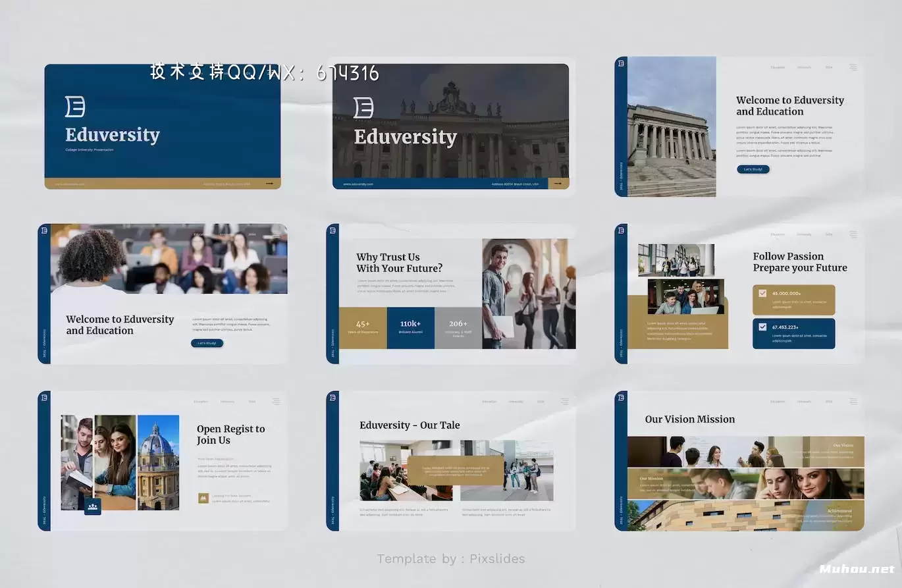Click the address text on the building cover slide footer
902x588 pixels.
coord(516,184)
